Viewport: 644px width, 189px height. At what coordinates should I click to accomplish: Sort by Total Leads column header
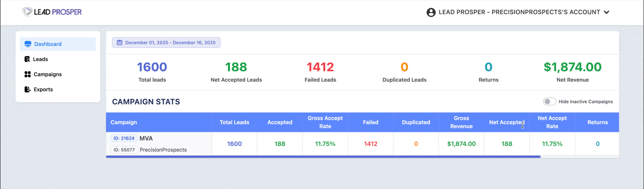[234, 122]
